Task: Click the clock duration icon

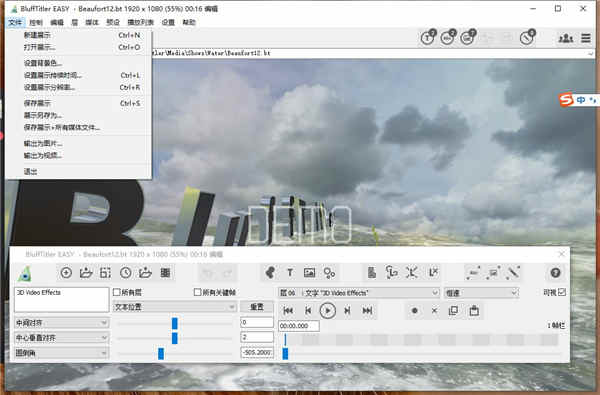Action: (x=126, y=273)
